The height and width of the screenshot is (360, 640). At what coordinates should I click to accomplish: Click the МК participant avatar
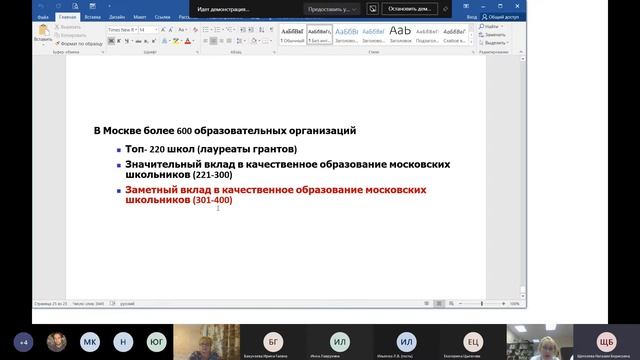[90, 342]
